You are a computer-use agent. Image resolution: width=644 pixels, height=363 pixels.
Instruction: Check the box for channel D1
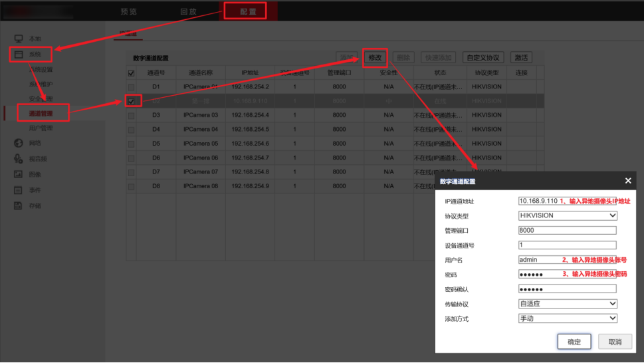pos(131,87)
